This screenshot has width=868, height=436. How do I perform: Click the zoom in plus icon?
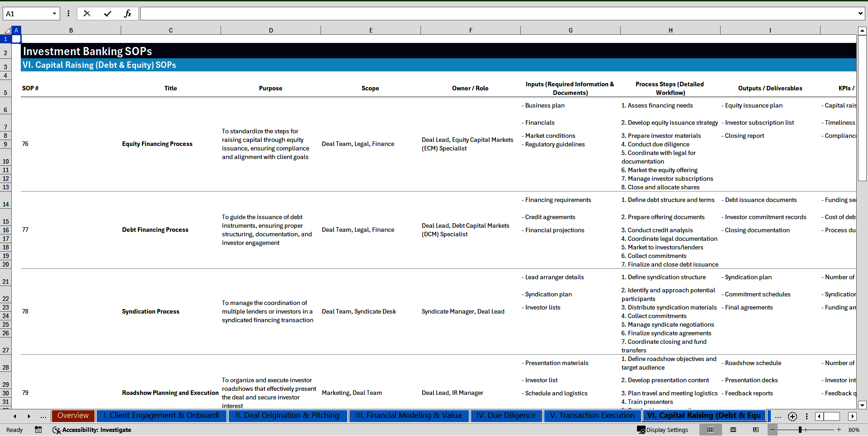tap(839, 430)
